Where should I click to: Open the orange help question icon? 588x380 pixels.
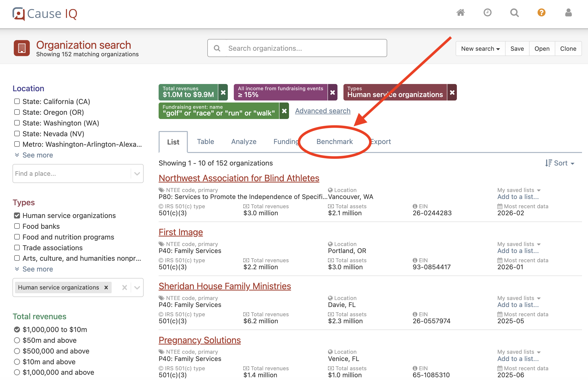(x=541, y=12)
